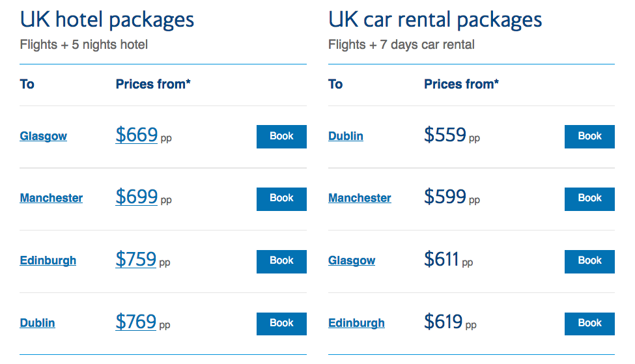Book the Edinburgh hotel package
The width and height of the screenshot is (635, 364).
pyautogui.click(x=281, y=261)
